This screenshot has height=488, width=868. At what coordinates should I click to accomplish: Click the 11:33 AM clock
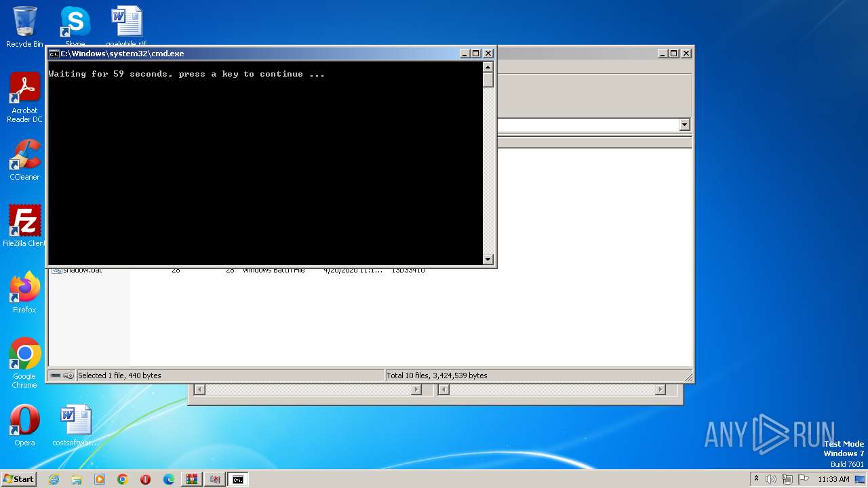[833, 479]
